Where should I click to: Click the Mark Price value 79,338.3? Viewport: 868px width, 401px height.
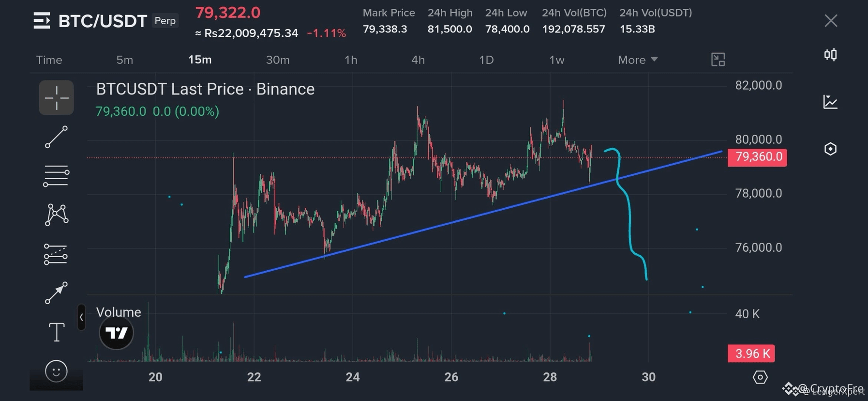coord(385,30)
